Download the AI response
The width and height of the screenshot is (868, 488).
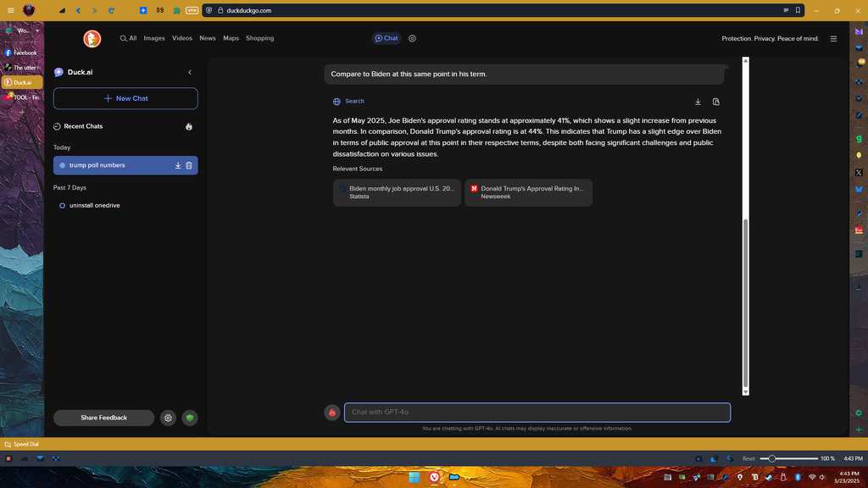[698, 102]
